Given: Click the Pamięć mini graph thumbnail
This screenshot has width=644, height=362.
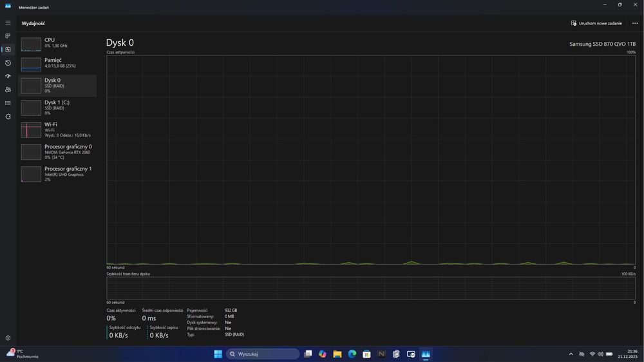Looking at the screenshot, I should tap(31, 64).
